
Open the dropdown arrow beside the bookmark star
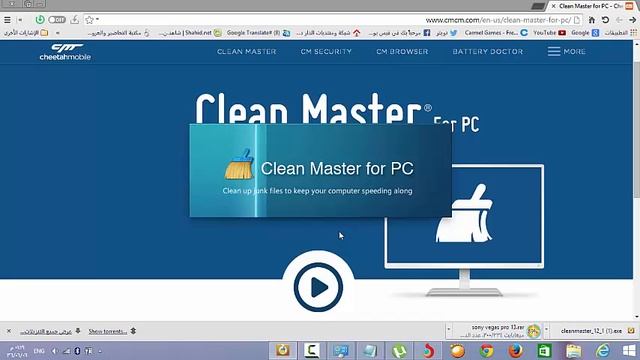[x=98, y=20]
